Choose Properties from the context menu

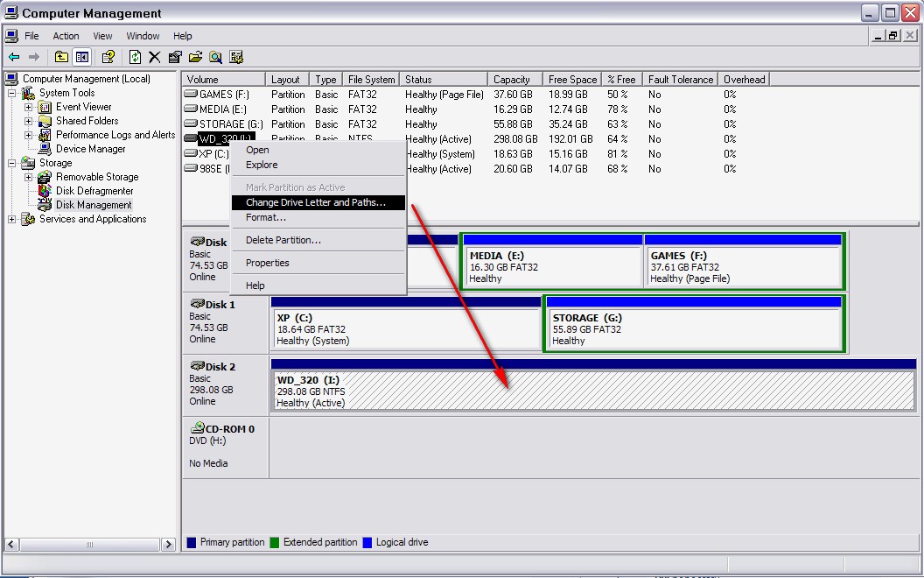318,263
